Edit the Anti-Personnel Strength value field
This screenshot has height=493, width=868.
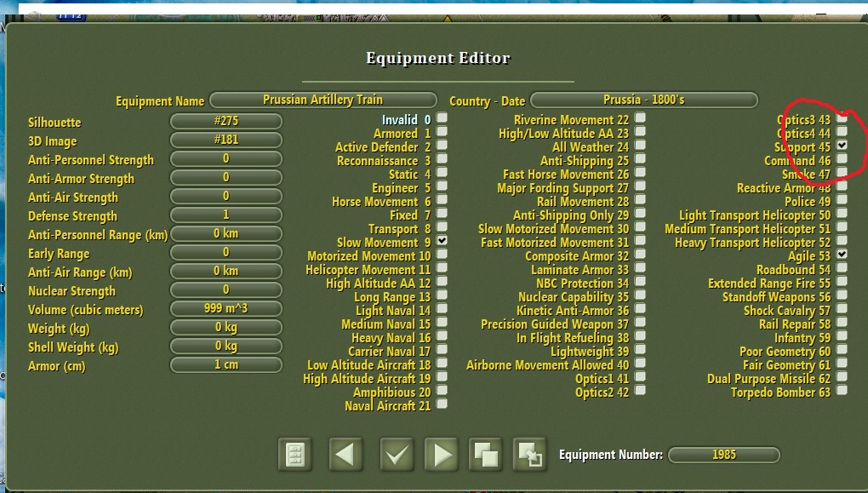(226, 159)
